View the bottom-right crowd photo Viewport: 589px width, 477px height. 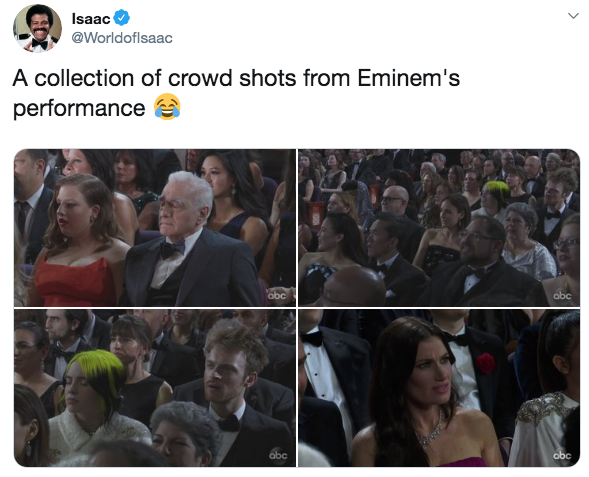[439, 388]
